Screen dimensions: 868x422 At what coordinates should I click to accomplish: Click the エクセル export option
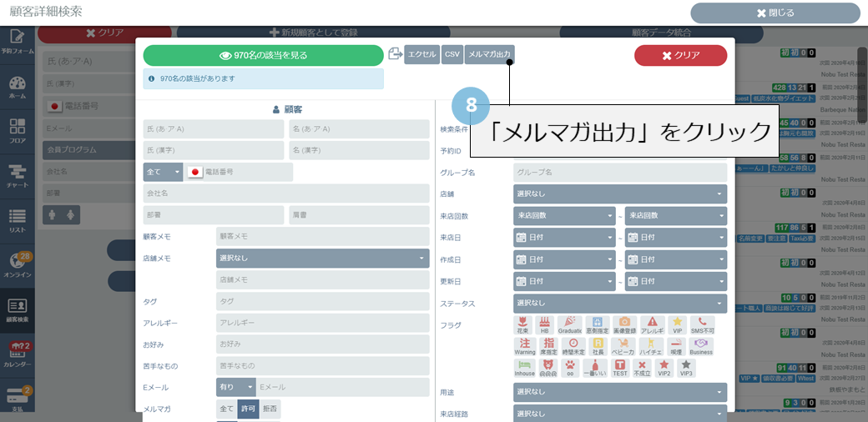[421, 54]
